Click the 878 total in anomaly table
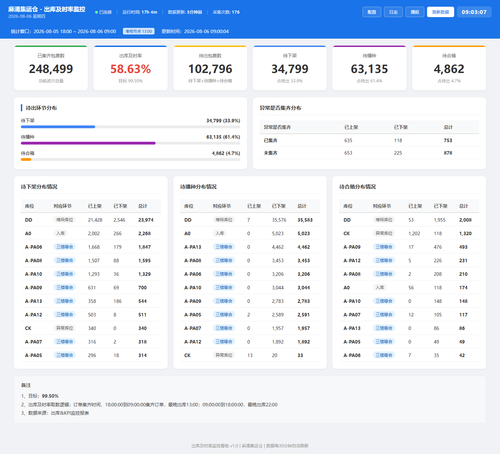This screenshot has height=454, width=500. pyautogui.click(x=448, y=153)
